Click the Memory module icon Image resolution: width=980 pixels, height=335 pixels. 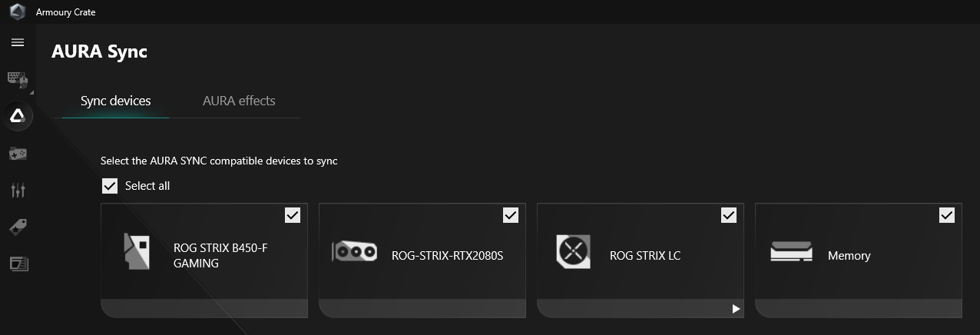tap(791, 251)
